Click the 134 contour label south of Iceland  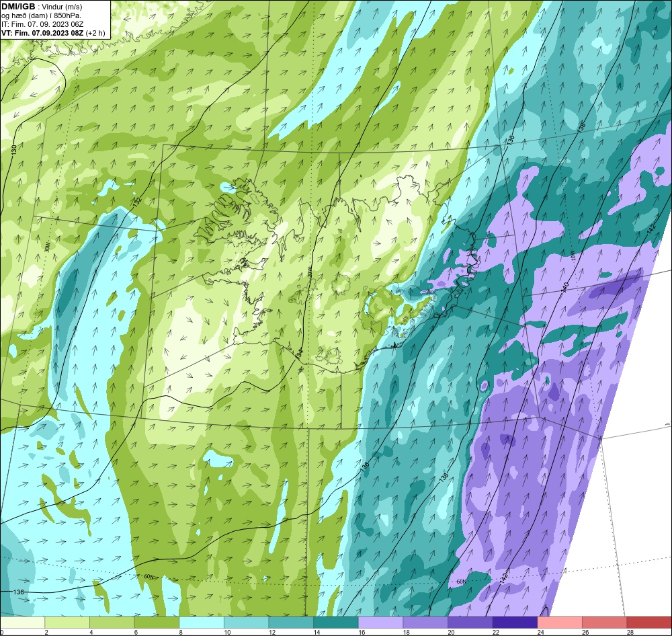pos(299,354)
